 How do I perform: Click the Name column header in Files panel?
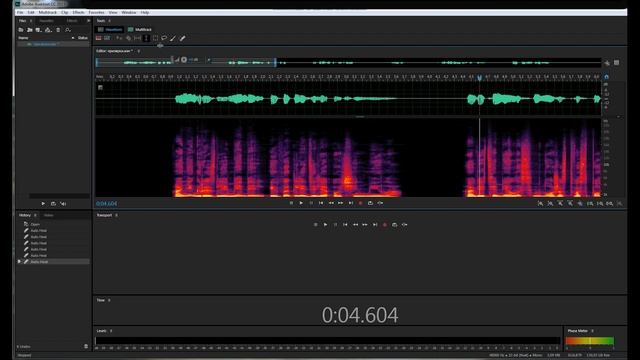click(x=23, y=38)
